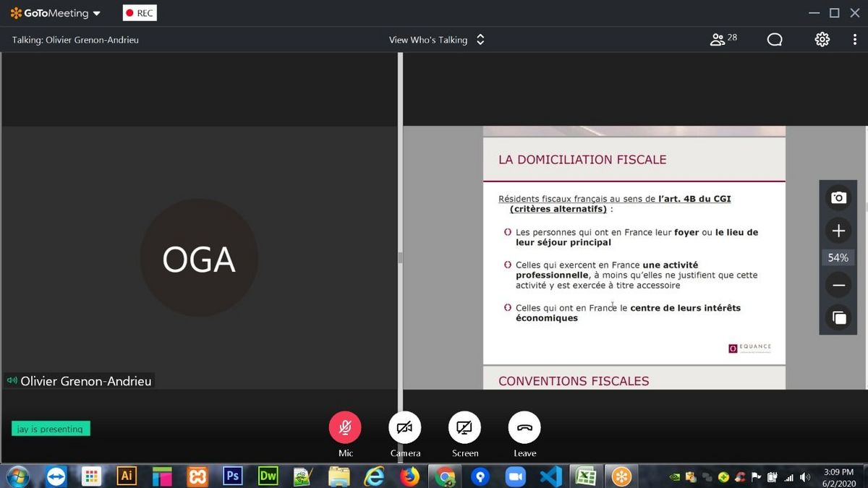Viewport: 868px width, 488px height.
Task: Toggle Screen sharing button
Action: [x=464, y=427]
